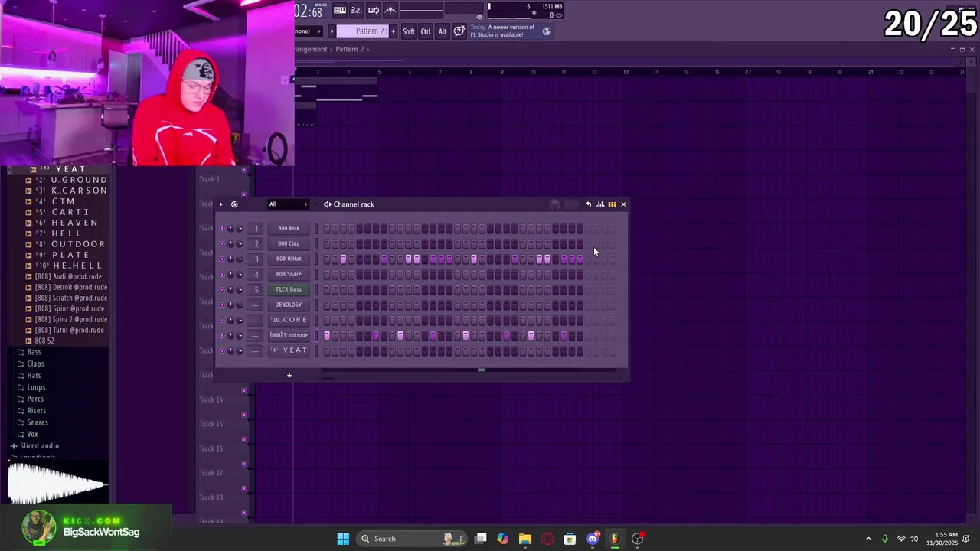Add a new channel with plus button
980x551 pixels.
pyautogui.click(x=289, y=376)
